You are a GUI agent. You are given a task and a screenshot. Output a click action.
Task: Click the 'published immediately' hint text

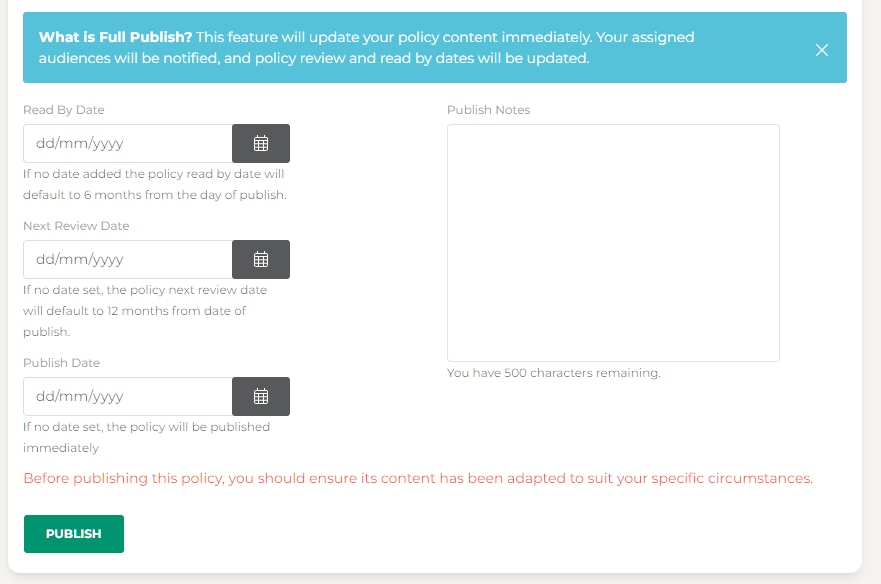pos(146,437)
